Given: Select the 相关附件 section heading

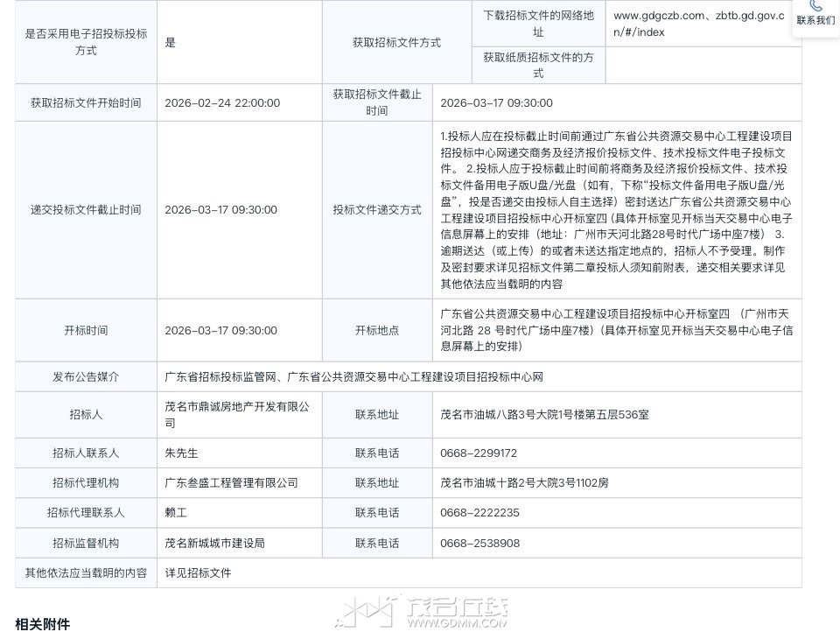Looking at the screenshot, I should click(x=42, y=623).
